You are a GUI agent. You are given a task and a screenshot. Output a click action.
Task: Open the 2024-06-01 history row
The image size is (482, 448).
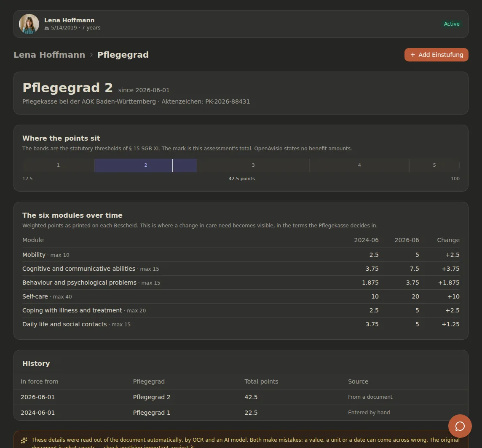(x=241, y=412)
